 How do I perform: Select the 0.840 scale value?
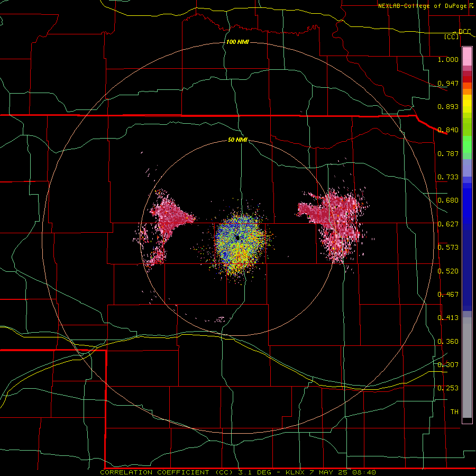click(x=448, y=130)
